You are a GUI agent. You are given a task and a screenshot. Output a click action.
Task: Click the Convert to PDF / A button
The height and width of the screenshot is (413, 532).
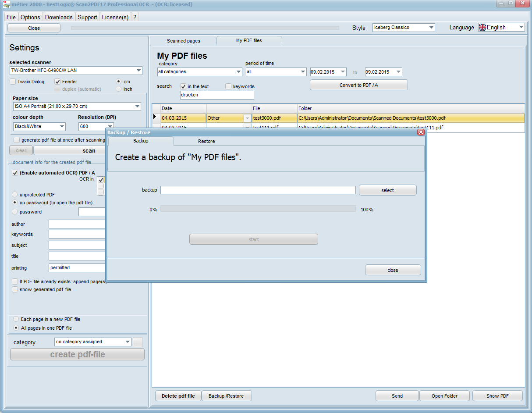358,85
